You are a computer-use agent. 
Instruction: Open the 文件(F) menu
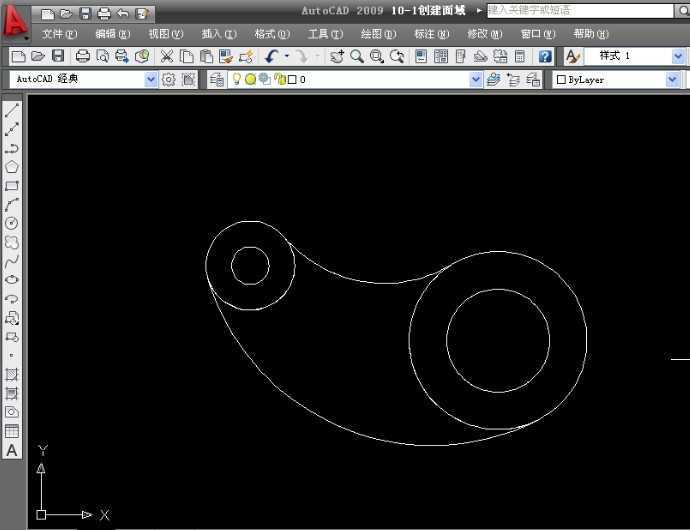pos(59,34)
